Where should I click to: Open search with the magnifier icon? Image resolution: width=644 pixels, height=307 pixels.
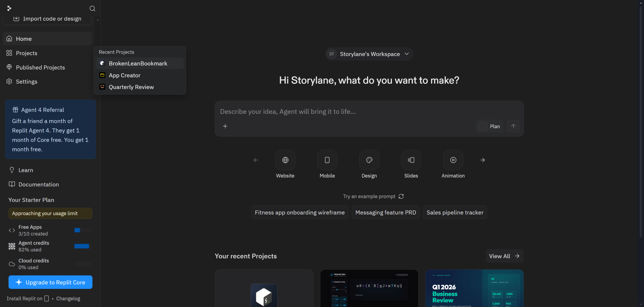click(x=92, y=9)
